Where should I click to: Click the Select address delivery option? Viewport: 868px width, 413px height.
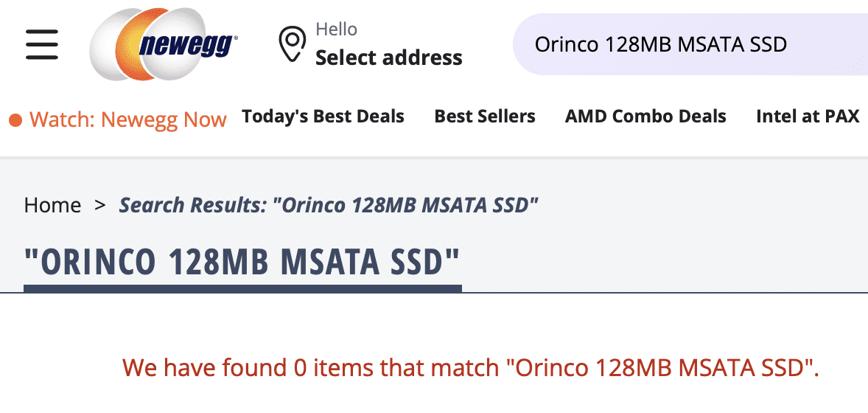(x=388, y=58)
